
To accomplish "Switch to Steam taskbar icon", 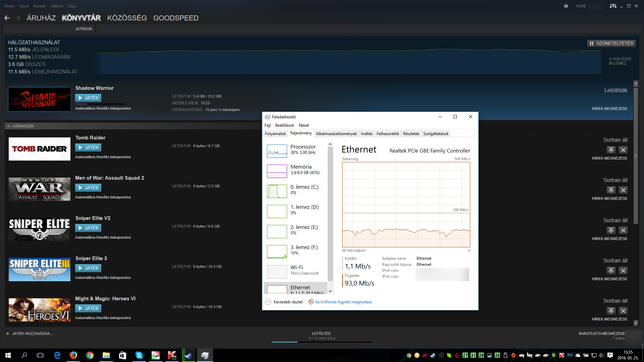I will click(188, 355).
